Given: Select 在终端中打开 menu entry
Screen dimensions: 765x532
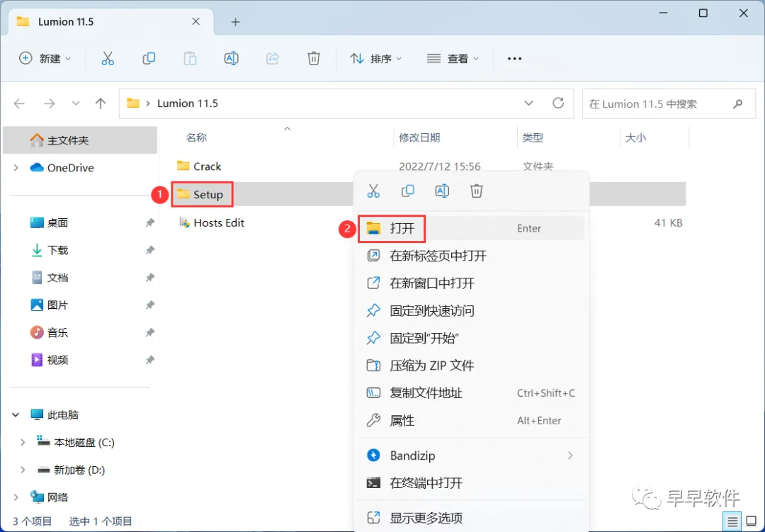Looking at the screenshot, I should click(x=472, y=482).
